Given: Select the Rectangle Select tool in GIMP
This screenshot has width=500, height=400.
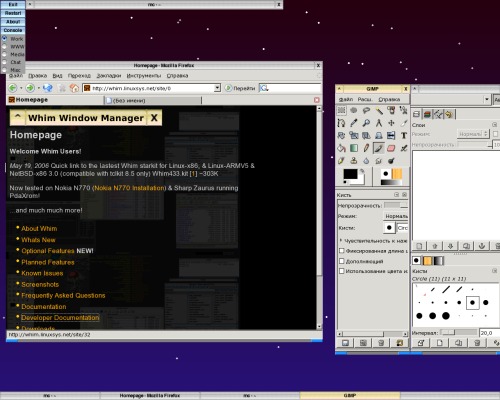Looking at the screenshot, I should point(341,110).
